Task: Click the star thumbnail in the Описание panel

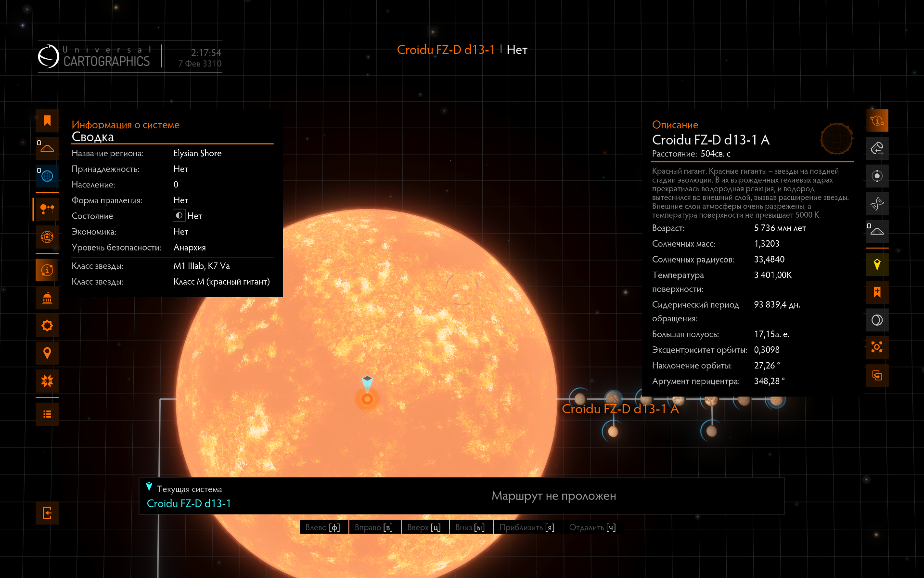Action: (x=836, y=139)
